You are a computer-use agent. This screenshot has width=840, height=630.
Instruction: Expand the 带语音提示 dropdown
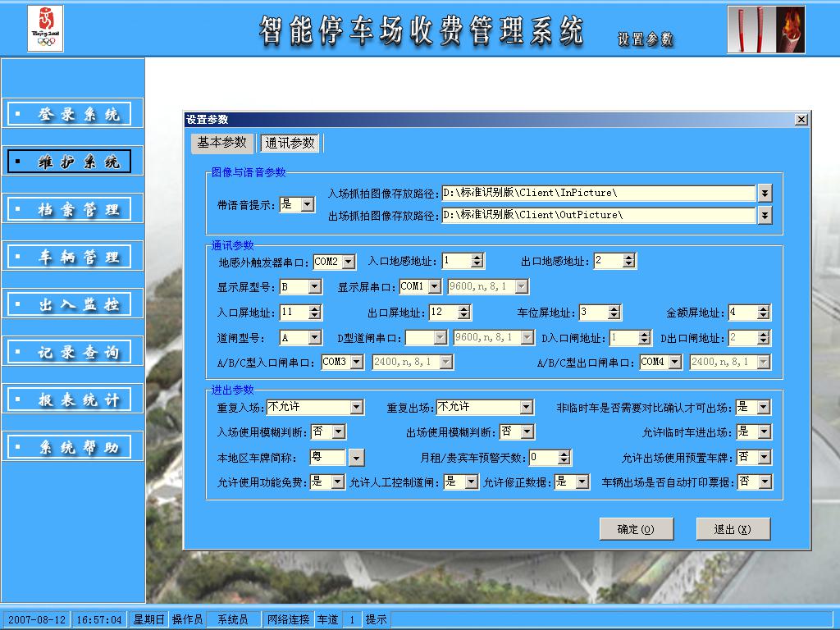[308, 204]
